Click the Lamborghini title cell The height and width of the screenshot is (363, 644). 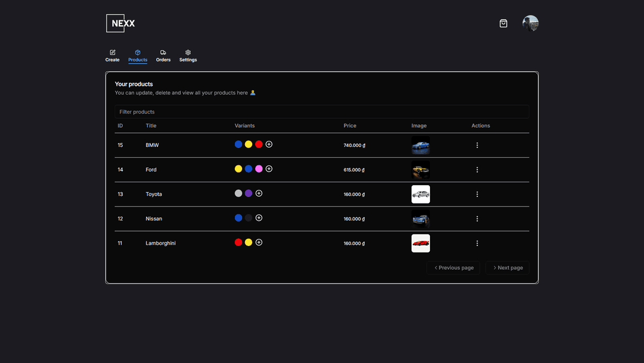pos(160,244)
